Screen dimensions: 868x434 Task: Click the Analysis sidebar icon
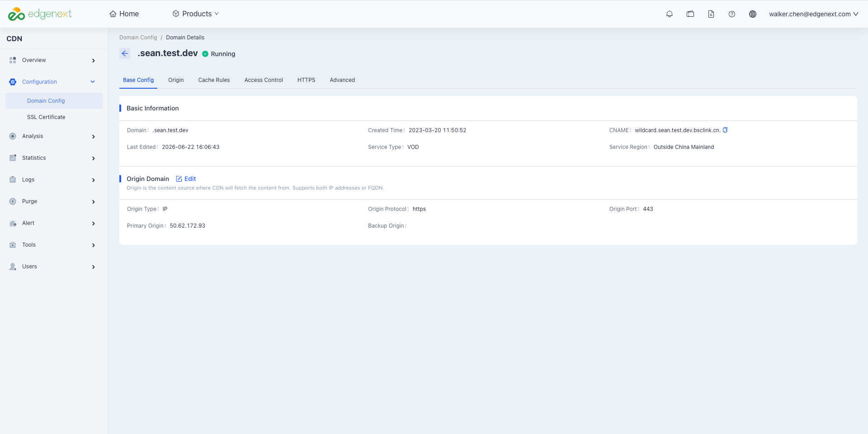click(x=13, y=136)
